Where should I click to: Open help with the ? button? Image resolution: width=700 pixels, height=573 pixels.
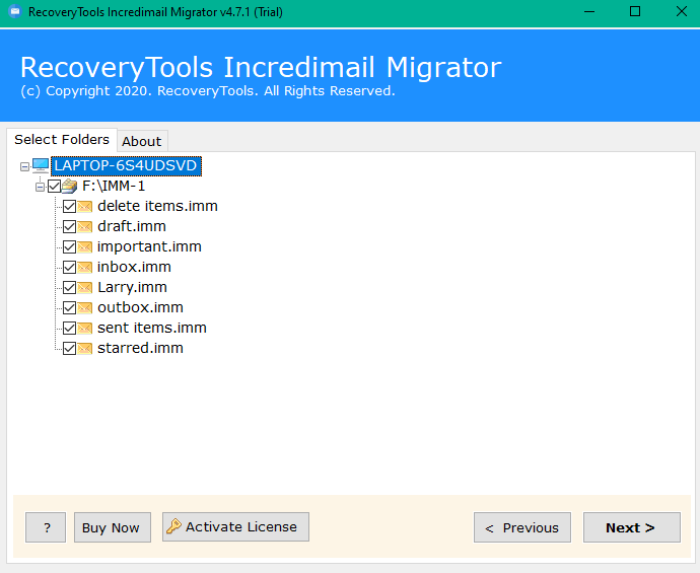click(46, 527)
